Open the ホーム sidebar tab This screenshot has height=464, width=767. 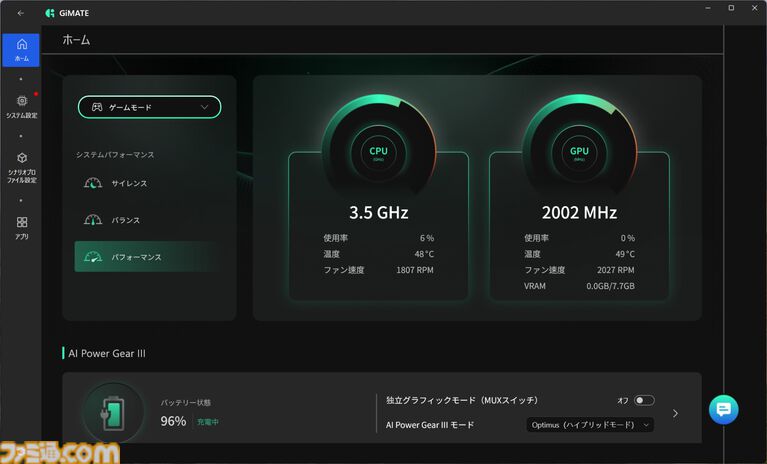pos(21,50)
